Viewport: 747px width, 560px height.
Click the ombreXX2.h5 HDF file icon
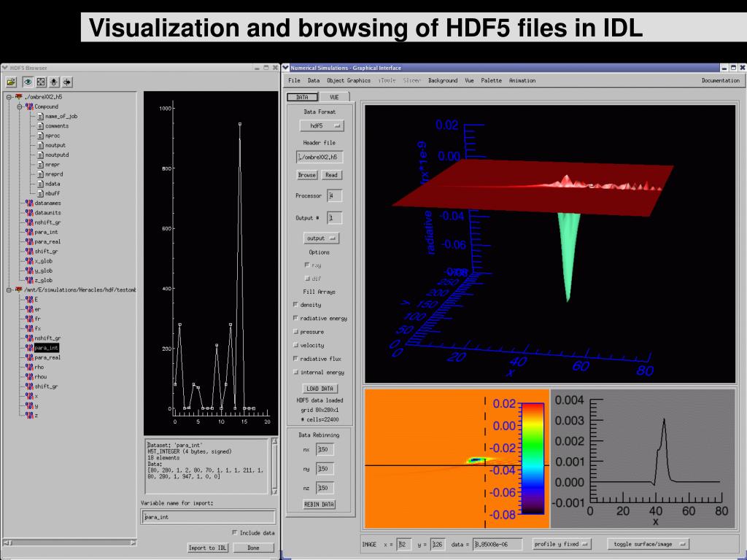click(19, 96)
